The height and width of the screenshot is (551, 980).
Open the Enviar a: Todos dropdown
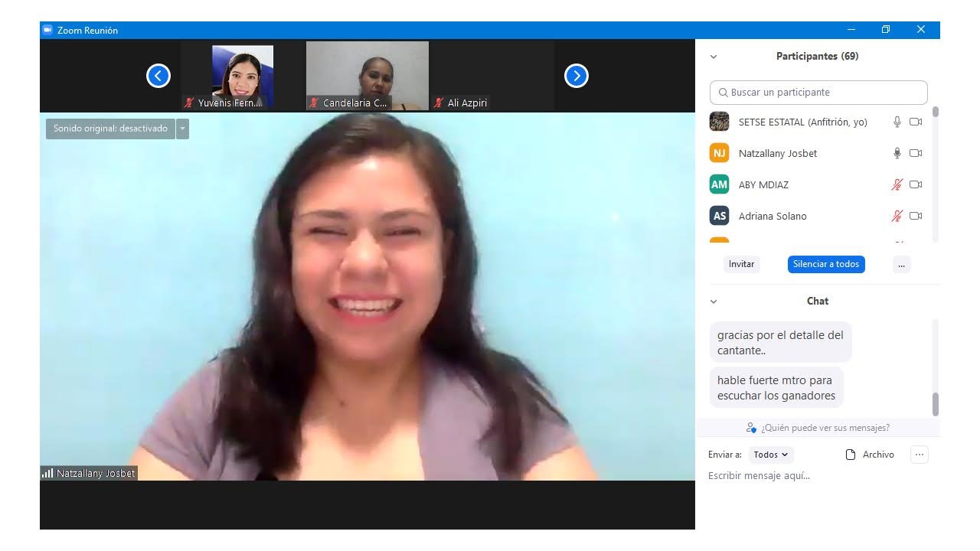(x=771, y=455)
